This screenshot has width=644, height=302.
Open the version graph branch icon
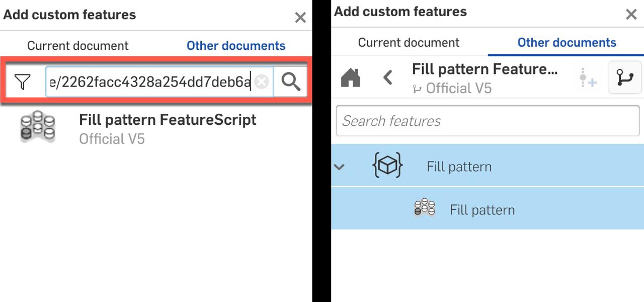(x=625, y=78)
